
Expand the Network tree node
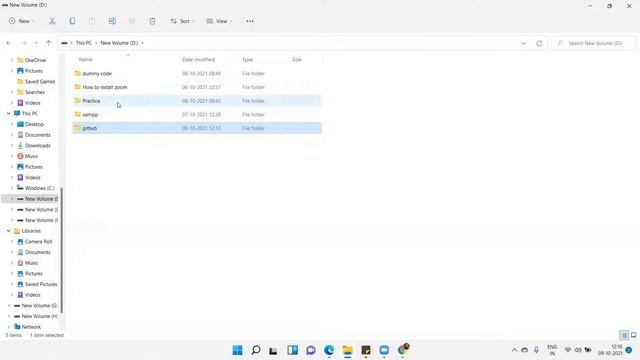tap(9, 327)
